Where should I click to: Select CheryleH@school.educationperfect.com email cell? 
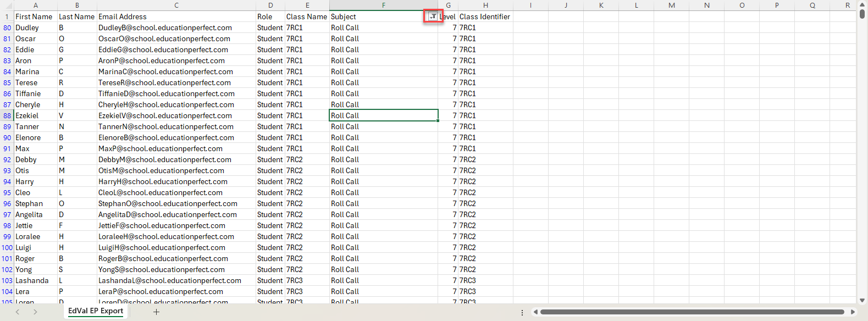(176, 104)
